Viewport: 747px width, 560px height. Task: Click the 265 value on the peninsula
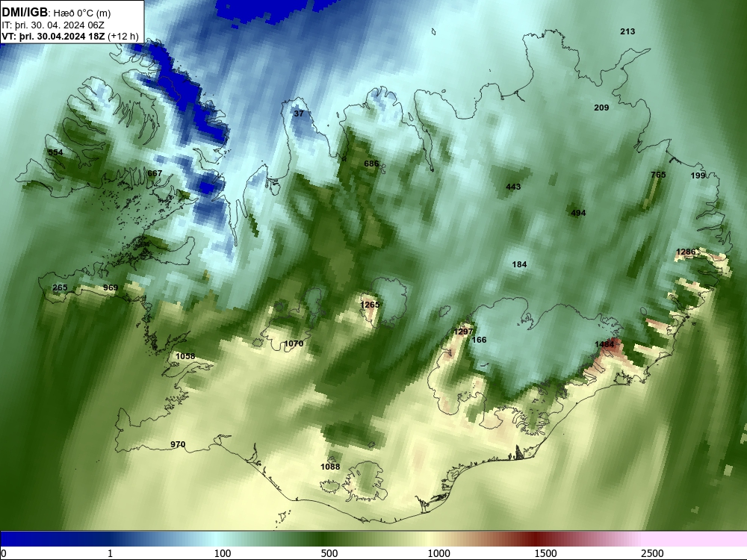pos(60,287)
